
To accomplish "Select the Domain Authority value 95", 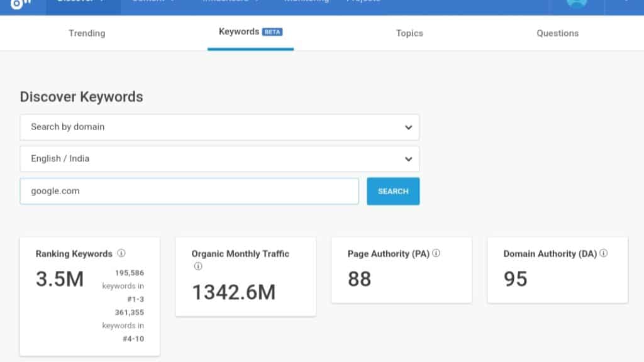I will 516,279.
